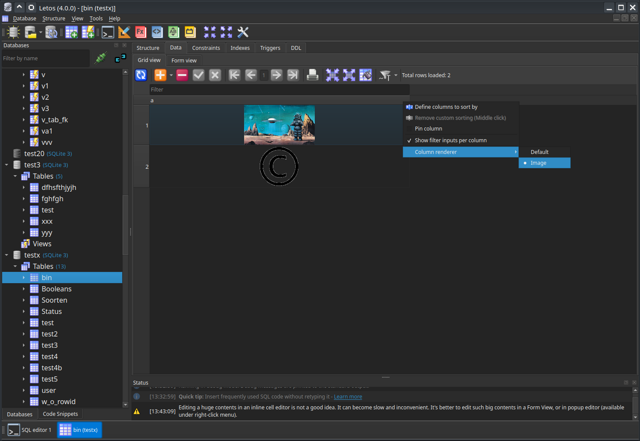This screenshot has width=640, height=441.
Task: Click the cyan expand-collapse icon beside name filter
Action: coord(120,58)
